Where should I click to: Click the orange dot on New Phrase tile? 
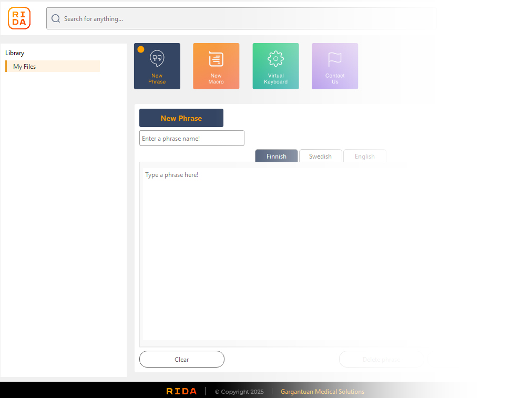coord(141,49)
